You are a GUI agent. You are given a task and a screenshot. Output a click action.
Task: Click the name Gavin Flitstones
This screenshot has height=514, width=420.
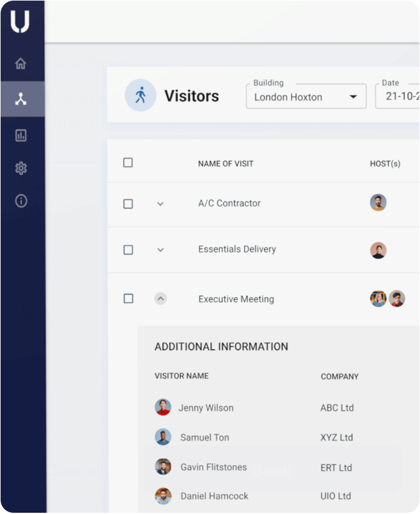214,467
